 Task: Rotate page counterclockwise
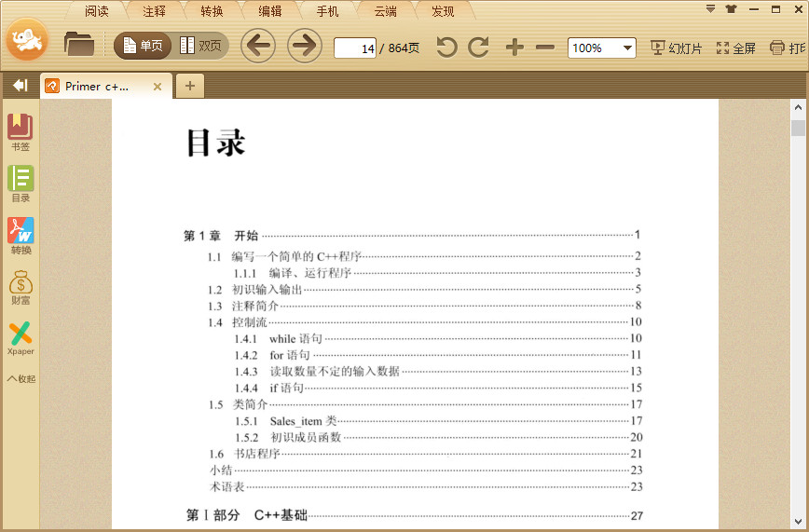pyautogui.click(x=446, y=48)
